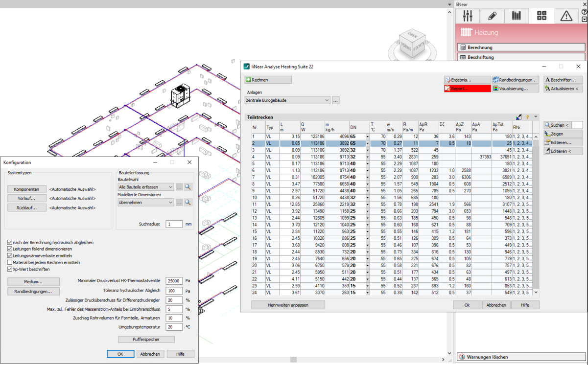
Task: Open the library books tab icon
Action: (x=517, y=16)
